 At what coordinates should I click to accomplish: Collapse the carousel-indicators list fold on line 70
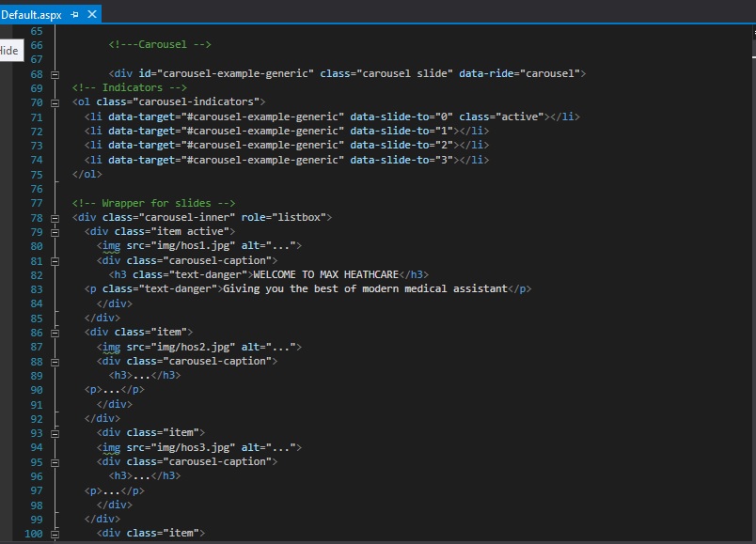(54, 101)
